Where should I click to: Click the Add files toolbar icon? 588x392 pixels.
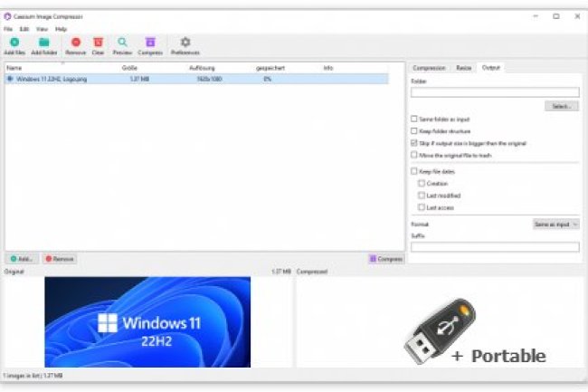14,43
